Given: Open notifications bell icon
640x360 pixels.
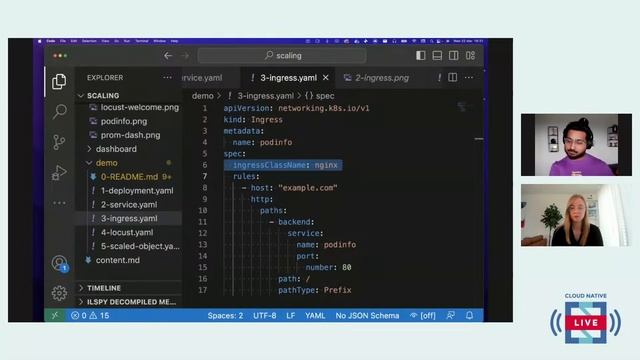Looking at the screenshot, I should coord(469,316).
